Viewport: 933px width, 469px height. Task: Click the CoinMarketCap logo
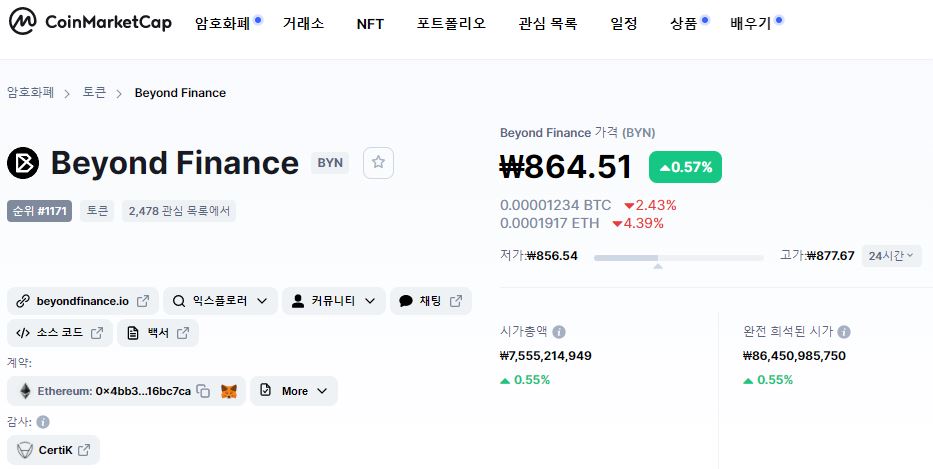pos(90,21)
